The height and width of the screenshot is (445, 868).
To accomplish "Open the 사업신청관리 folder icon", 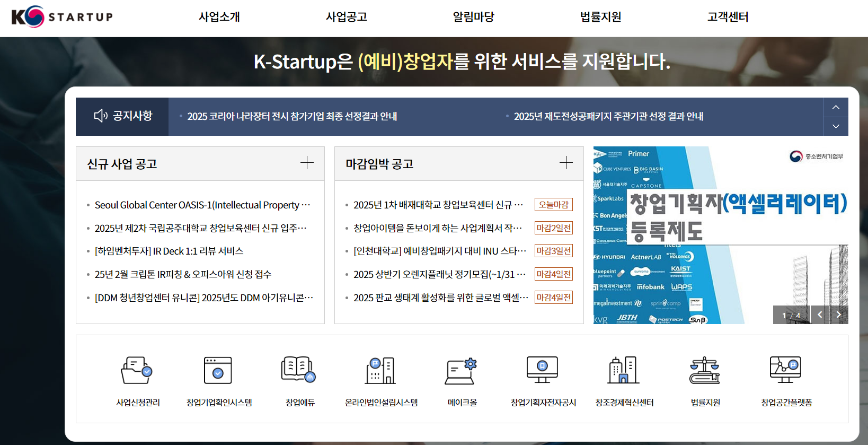I will pos(137,370).
